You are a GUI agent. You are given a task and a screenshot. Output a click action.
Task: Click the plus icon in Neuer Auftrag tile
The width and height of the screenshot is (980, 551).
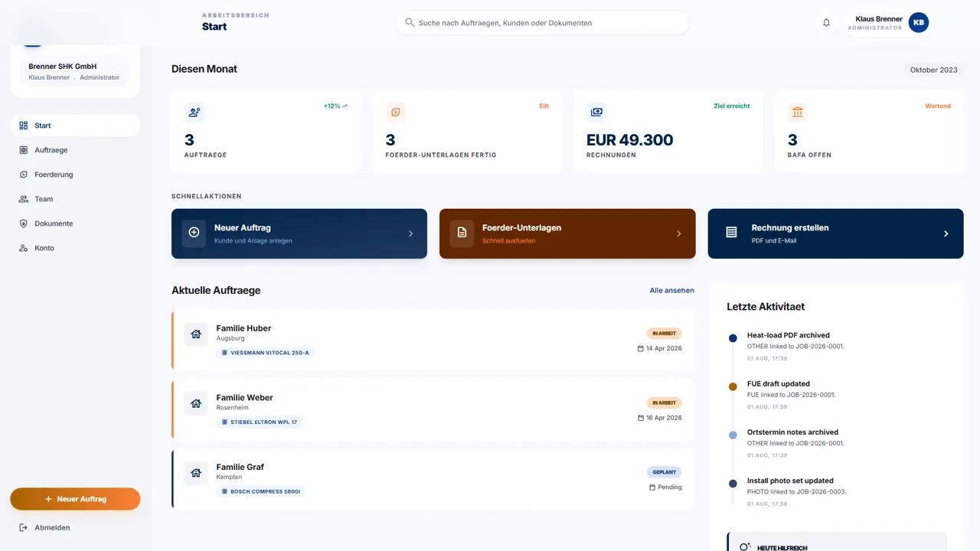194,233
